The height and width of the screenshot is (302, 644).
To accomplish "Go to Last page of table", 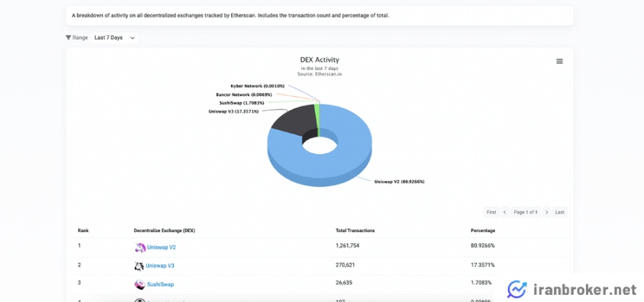I will tap(560, 212).
